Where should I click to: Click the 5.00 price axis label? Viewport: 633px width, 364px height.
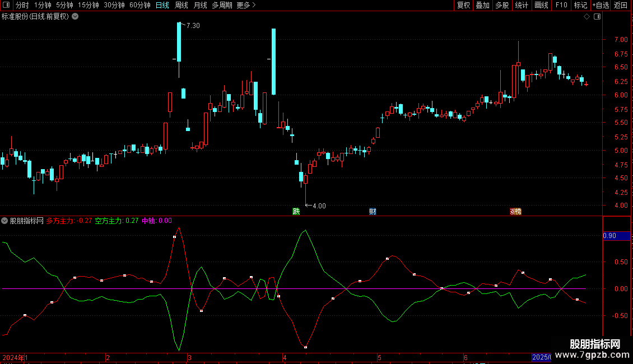click(621, 151)
